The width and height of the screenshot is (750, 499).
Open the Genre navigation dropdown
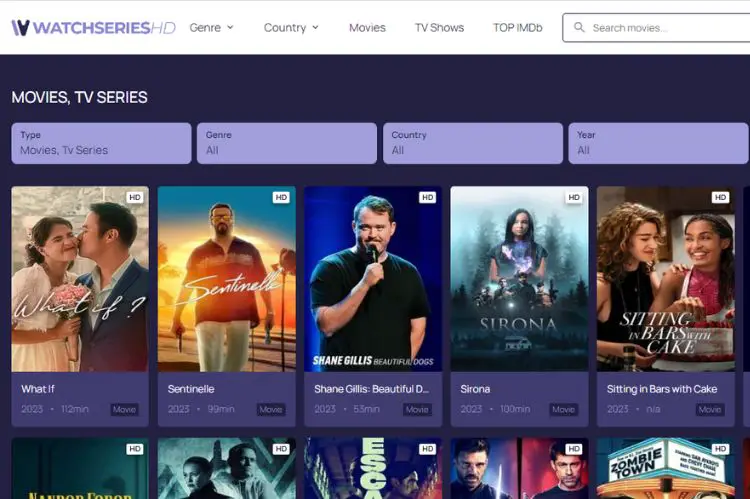(x=211, y=28)
